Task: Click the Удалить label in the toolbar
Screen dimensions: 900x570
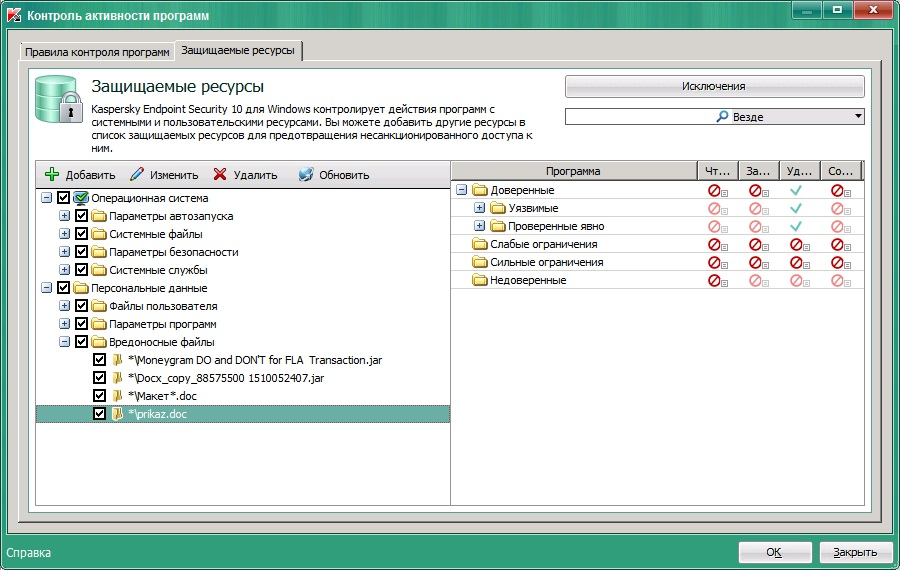Action: [x=255, y=175]
